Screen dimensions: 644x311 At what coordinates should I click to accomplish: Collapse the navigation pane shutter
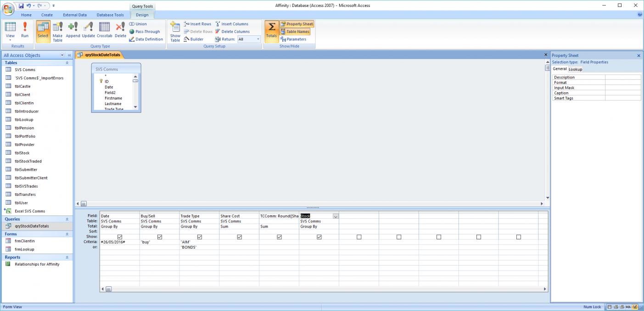[x=69, y=55]
